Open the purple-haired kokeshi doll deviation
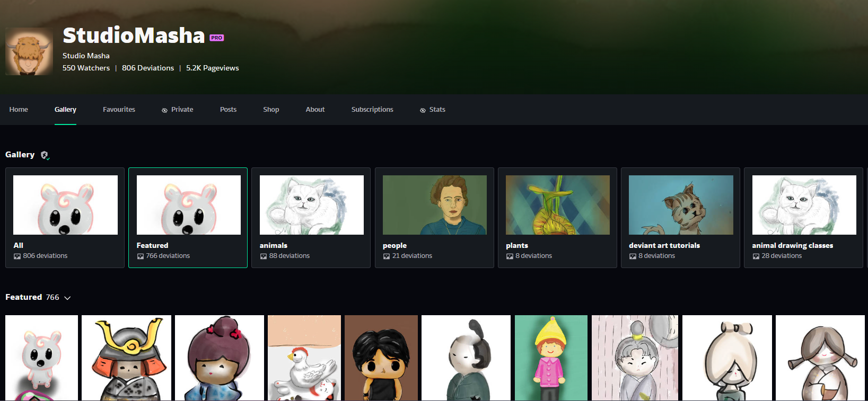The image size is (868, 401). point(220,358)
